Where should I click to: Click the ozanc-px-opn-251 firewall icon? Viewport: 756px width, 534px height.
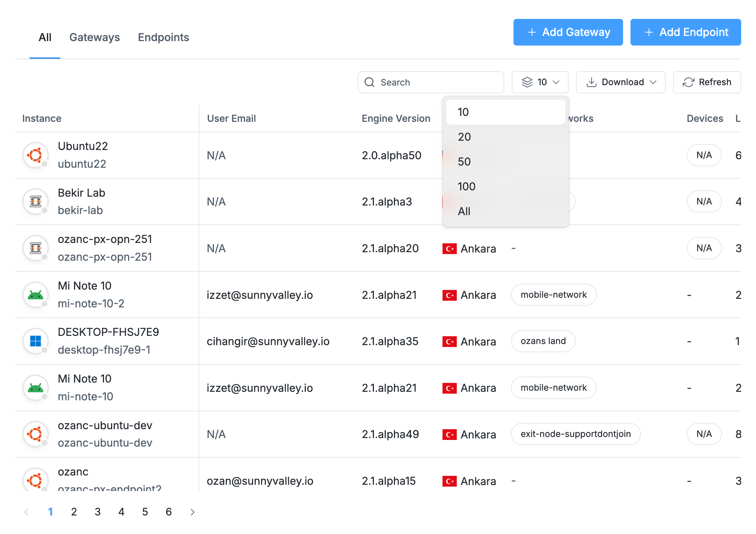click(36, 248)
